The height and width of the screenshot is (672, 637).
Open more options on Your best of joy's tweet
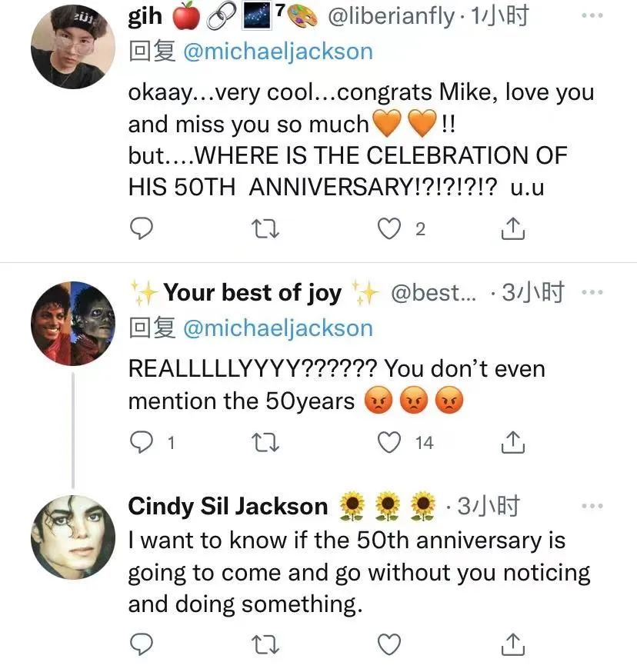coord(592,292)
